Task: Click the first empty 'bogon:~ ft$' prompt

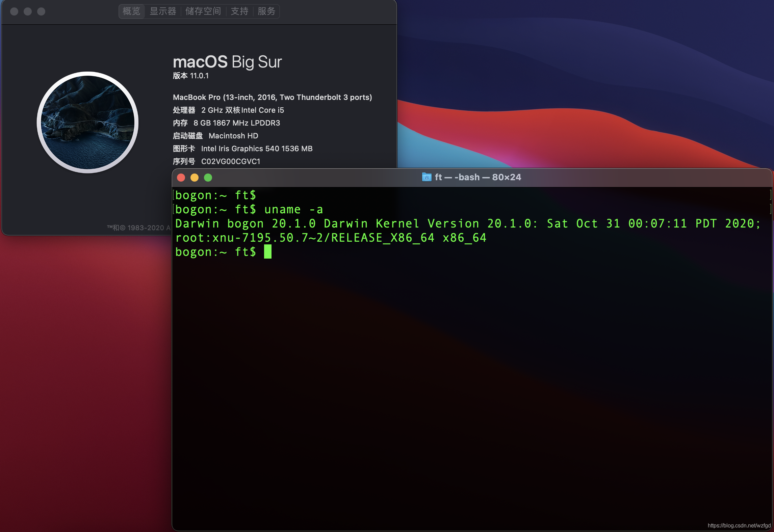Action: coord(215,195)
